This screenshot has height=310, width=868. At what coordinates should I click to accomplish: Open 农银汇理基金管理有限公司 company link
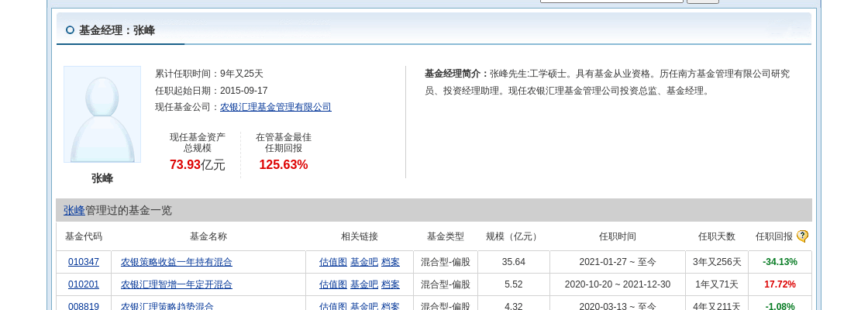[x=276, y=108]
